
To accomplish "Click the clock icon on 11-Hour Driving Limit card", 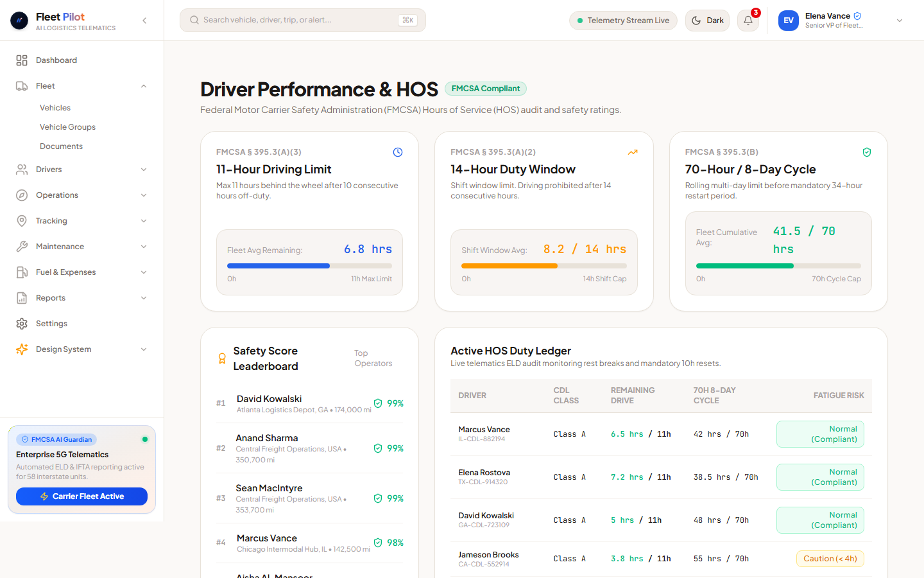I will click(x=398, y=152).
